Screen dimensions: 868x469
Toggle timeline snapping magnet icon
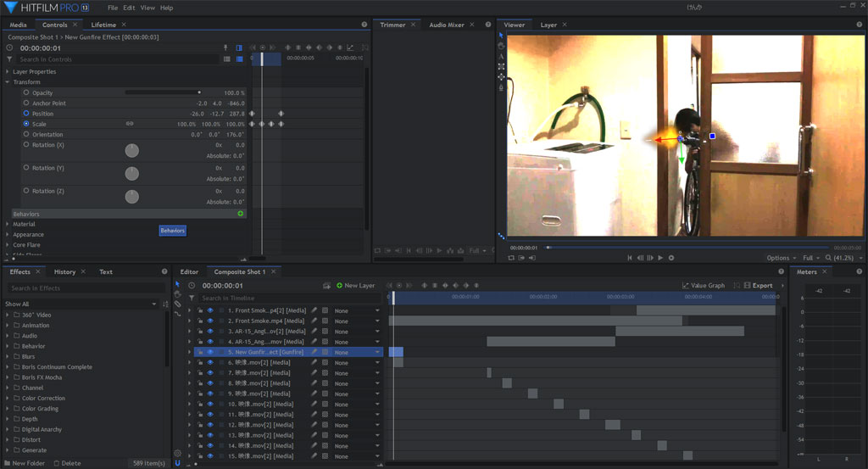177,463
